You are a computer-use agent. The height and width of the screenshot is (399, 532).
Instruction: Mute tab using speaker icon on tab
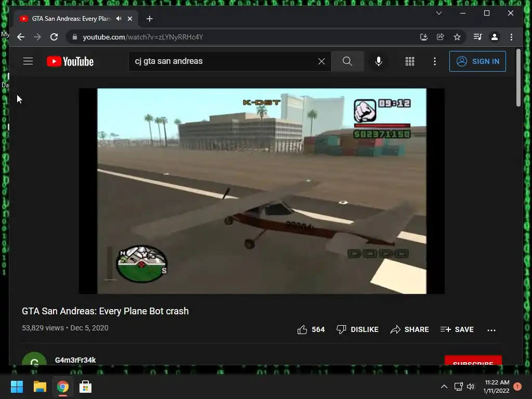pyautogui.click(x=118, y=19)
